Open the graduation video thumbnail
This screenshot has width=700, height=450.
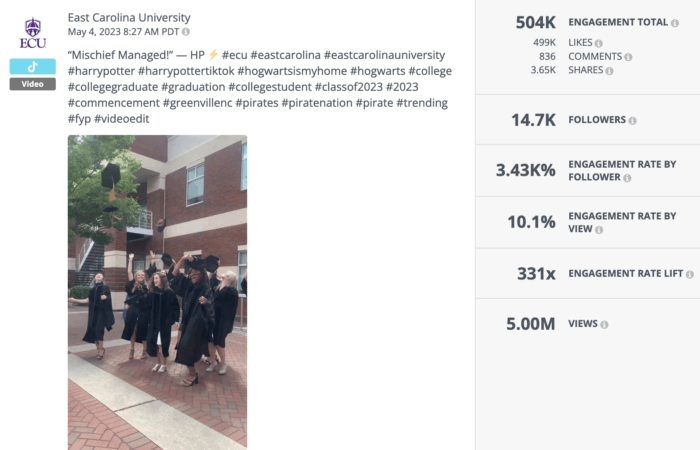pos(157,292)
